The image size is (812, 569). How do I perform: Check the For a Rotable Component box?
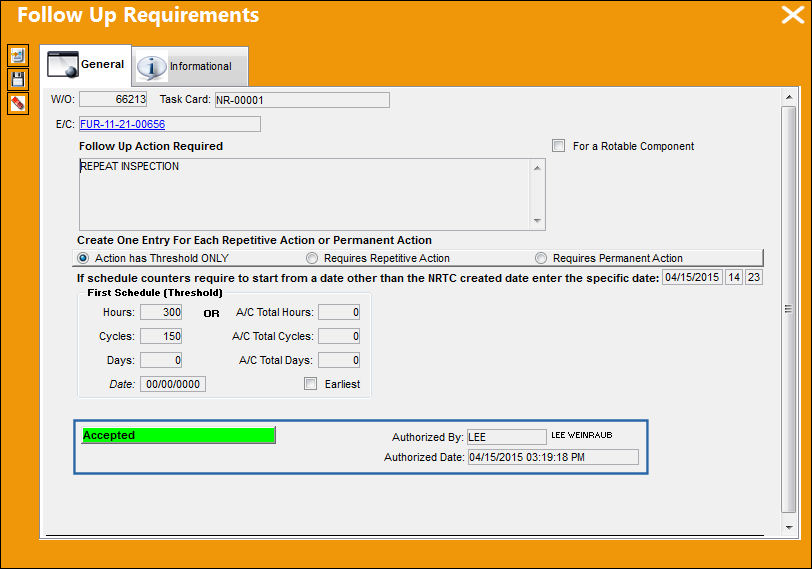[x=558, y=145]
